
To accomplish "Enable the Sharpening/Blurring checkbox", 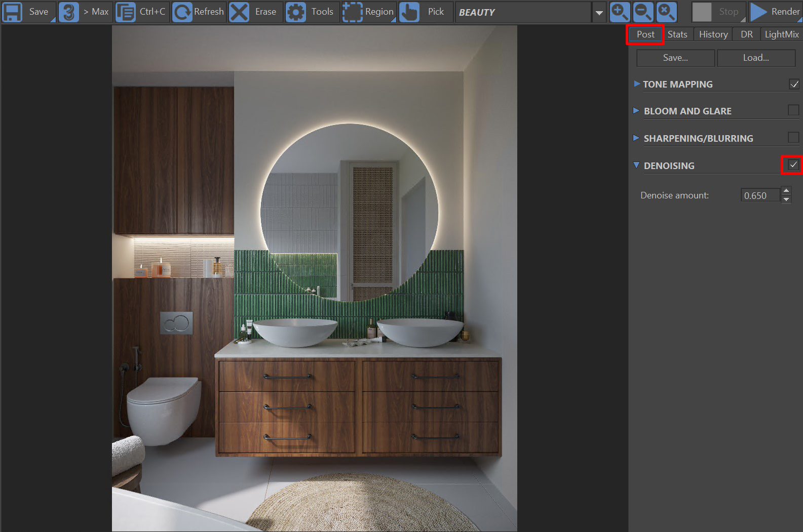I will pos(794,138).
